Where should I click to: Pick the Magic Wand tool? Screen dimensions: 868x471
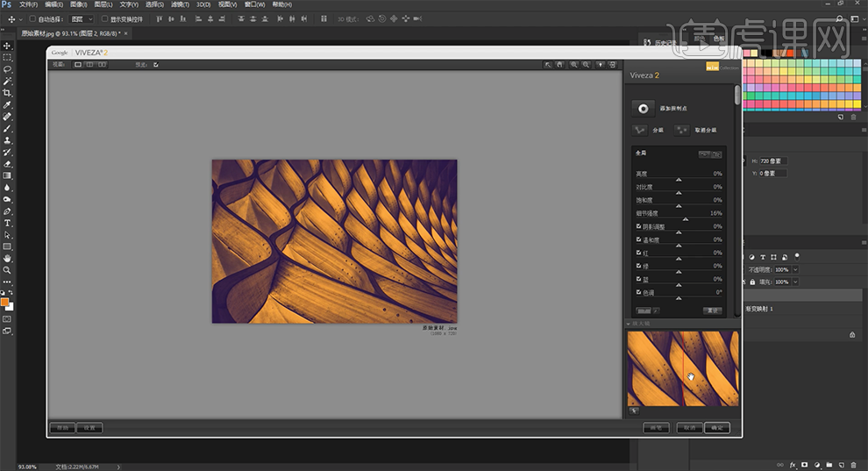7,81
